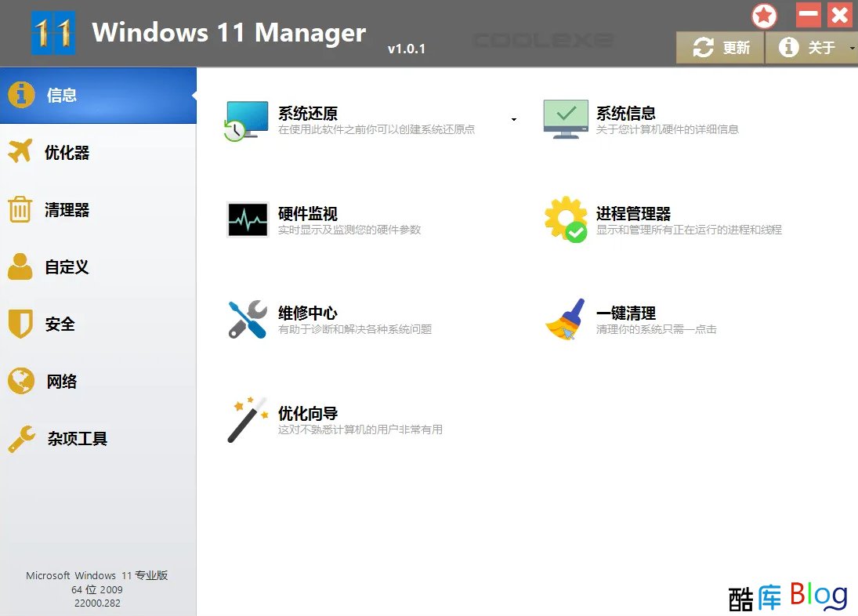
Task: Open 系统信息 title link
Action: [626, 113]
